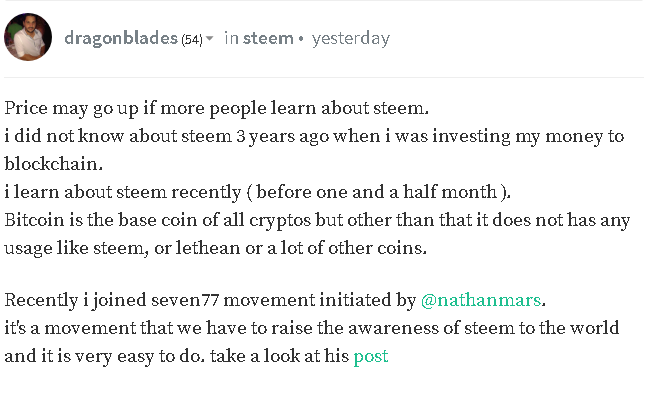Click the line about investing money 3 years ago
Screen dimensions: 646x397
(314, 137)
